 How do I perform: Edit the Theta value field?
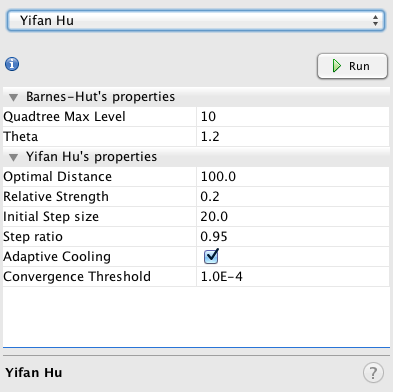[293, 137]
